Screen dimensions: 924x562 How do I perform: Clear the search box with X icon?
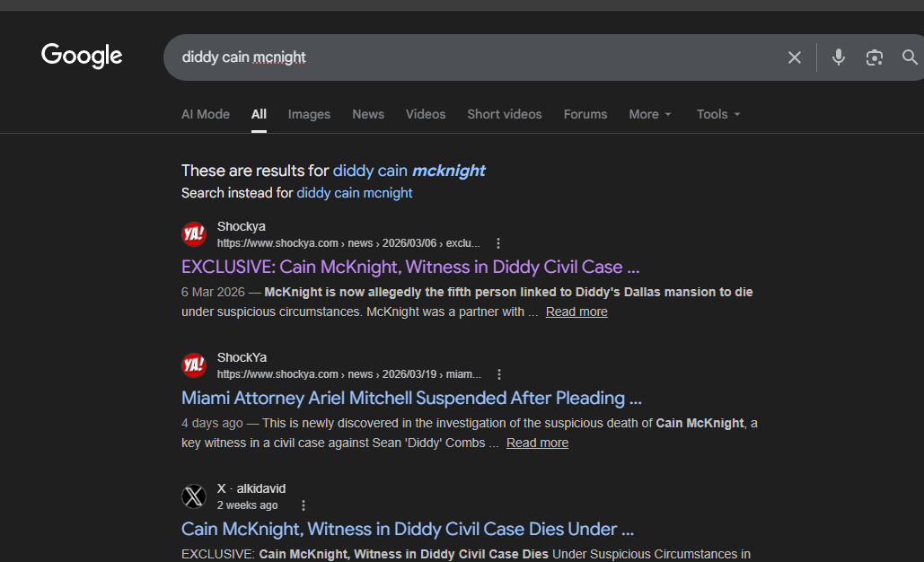point(795,57)
